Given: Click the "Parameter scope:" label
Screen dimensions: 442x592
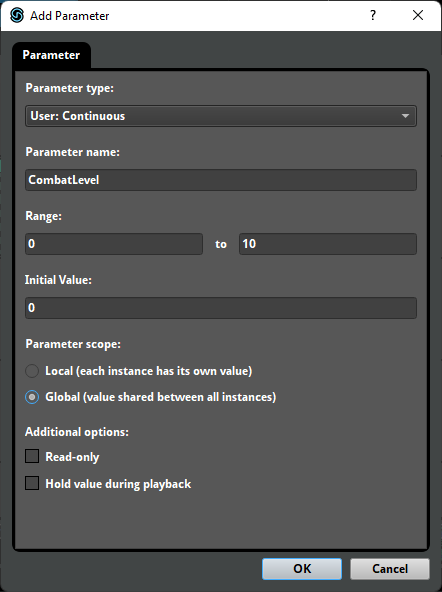Looking at the screenshot, I should (x=73, y=344).
